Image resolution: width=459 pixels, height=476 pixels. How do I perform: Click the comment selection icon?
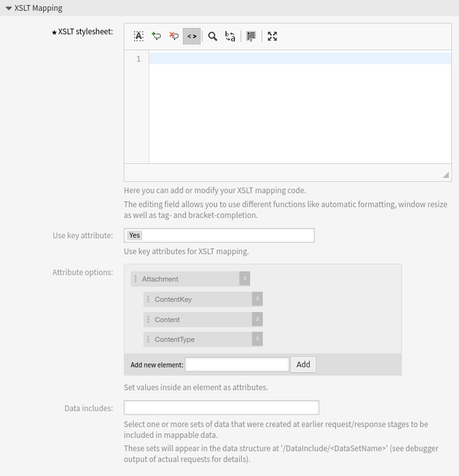coord(156,36)
